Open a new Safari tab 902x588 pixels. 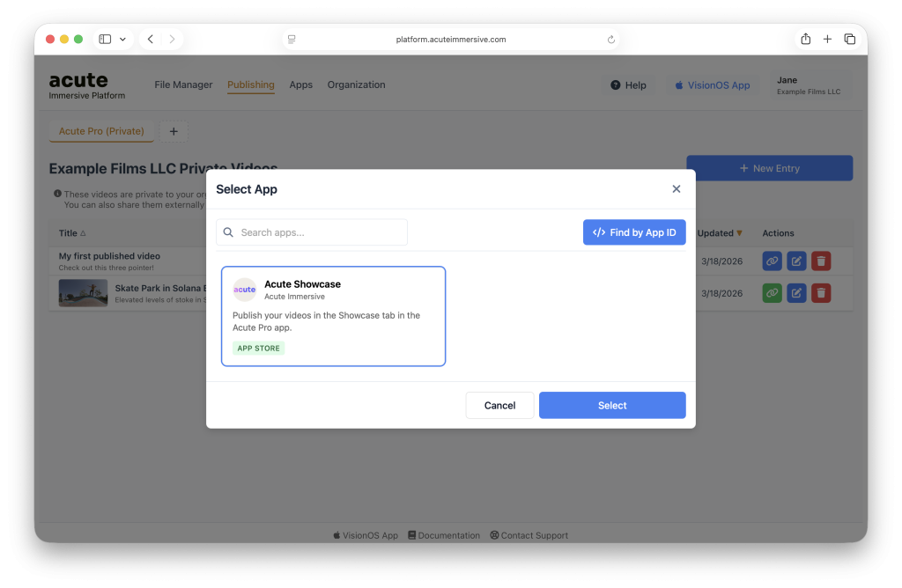(x=827, y=40)
